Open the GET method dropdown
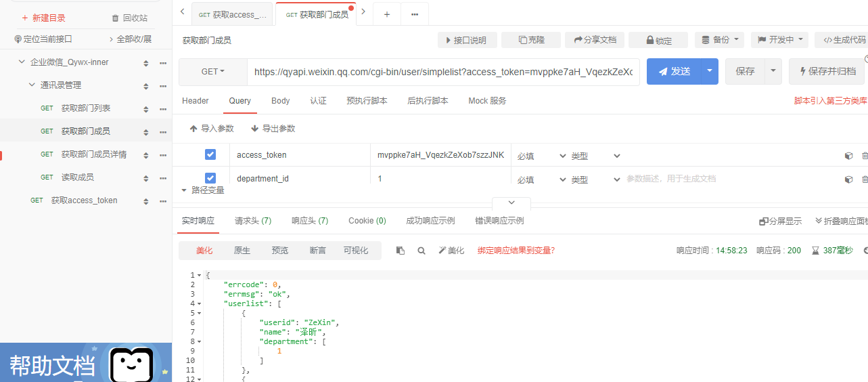The width and height of the screenshot is (868, 382). point(213,72)
